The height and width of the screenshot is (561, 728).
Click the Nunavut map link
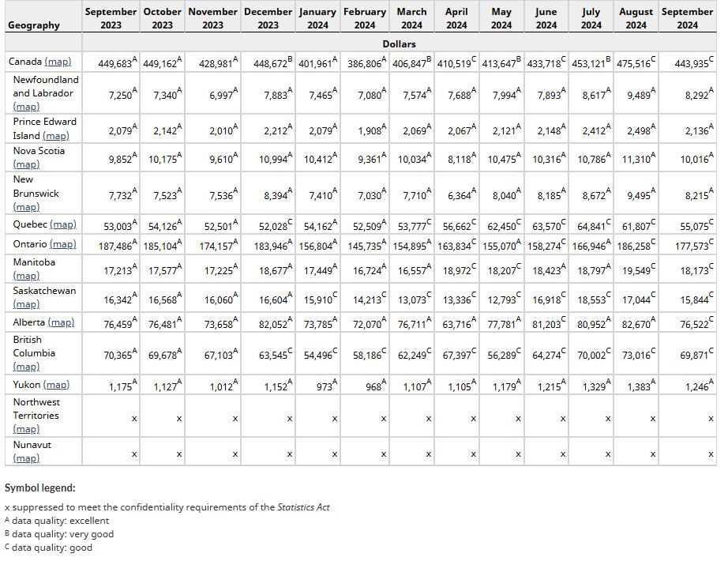click(x=26, y=458)
